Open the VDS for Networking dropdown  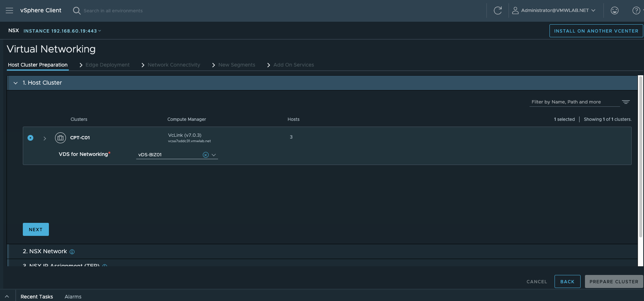[x=214, y=155]
